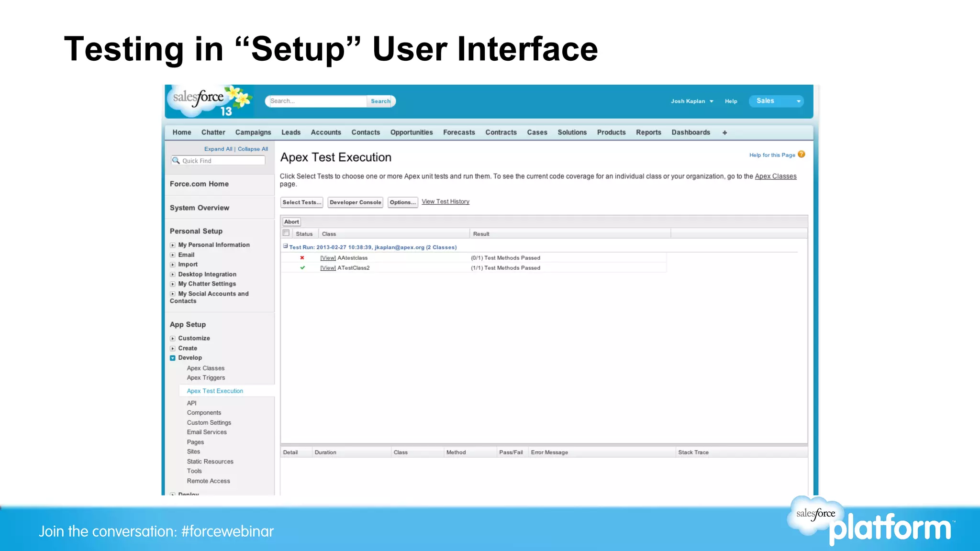Open API under Develop
This screenshot has width=980, height=551.
(191, 403)
